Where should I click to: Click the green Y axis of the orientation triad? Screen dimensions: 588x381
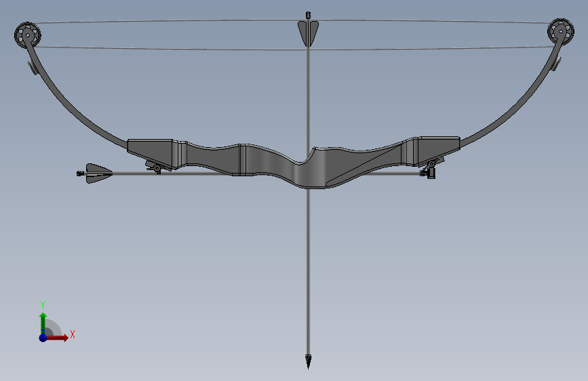[x=43, y=323]
